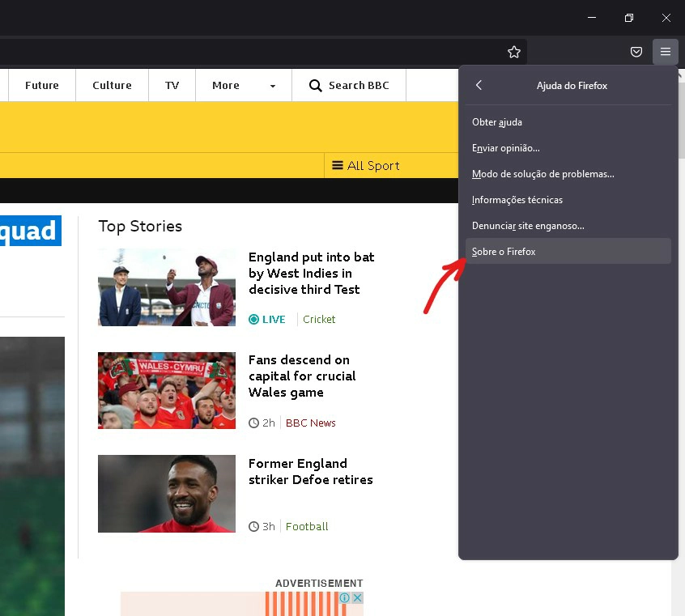Screen dimensions: 685x616
Task: Open the All Sport menu button
Action: (366, 166)
